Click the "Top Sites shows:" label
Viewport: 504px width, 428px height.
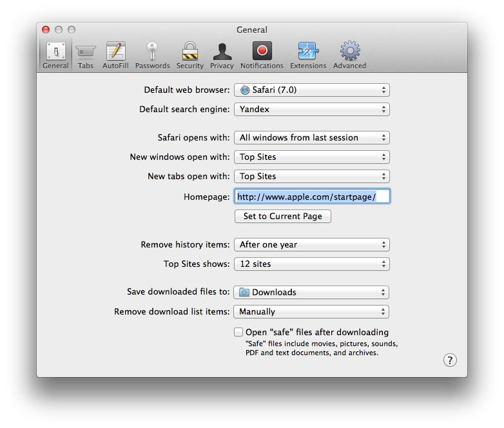coord(197,264)
